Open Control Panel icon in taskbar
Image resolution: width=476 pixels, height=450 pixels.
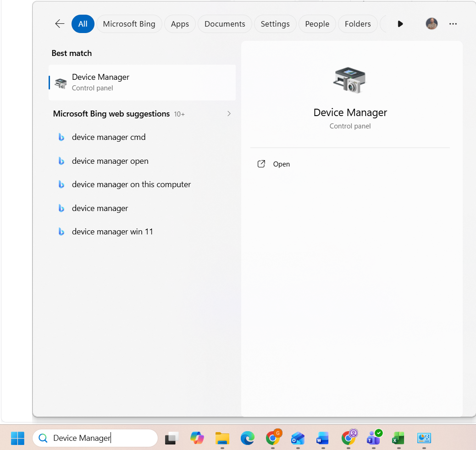(424, 438)
